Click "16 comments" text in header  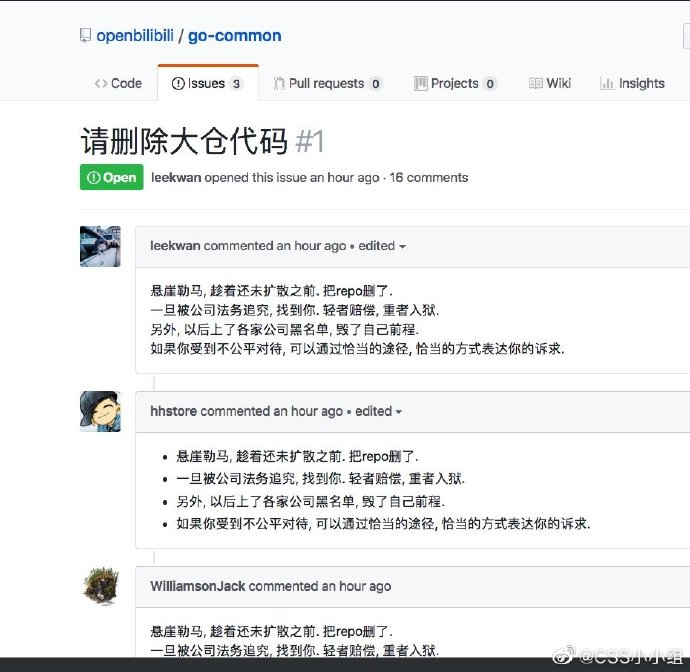429,177
